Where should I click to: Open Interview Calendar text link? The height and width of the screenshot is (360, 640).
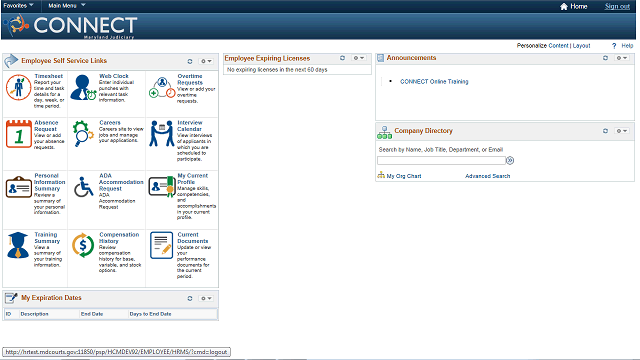[189, 126]
